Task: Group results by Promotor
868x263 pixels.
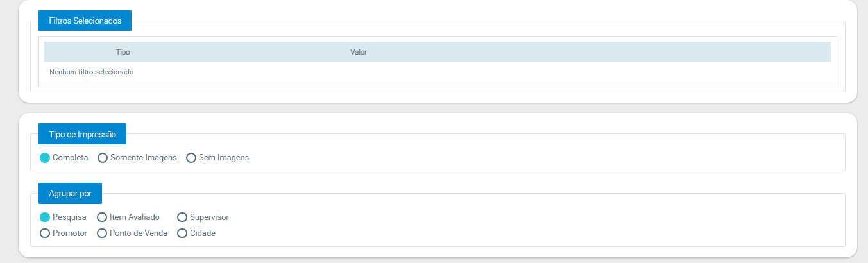Action: coord(45,233)
